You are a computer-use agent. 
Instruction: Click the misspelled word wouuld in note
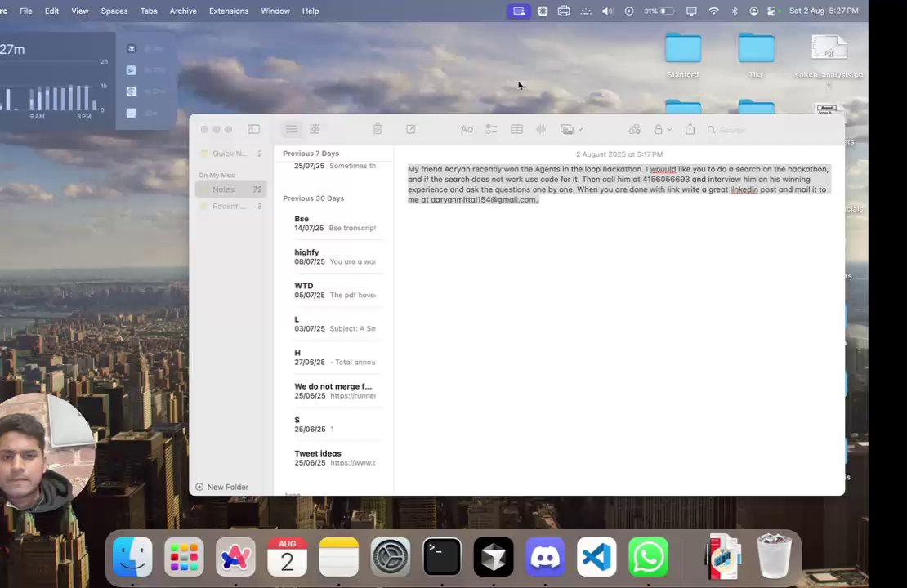coord(663,169)
